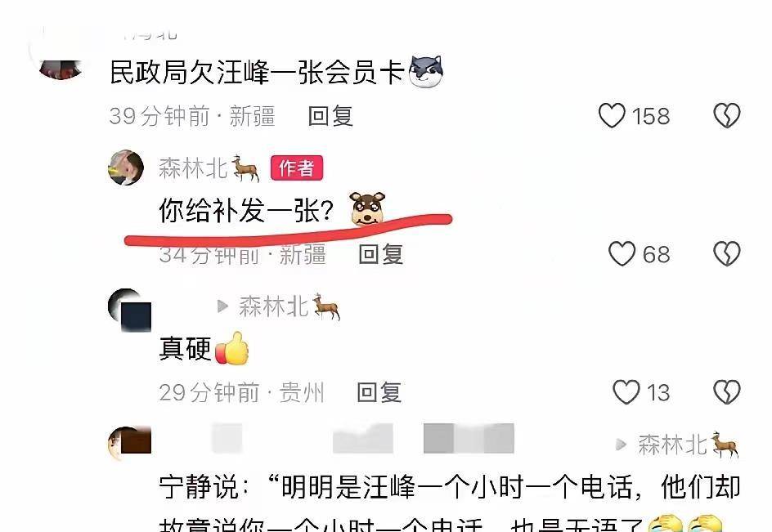Like the comment with 158 likes
Viewport: 772px width, 532px height.
pos(612,116)
